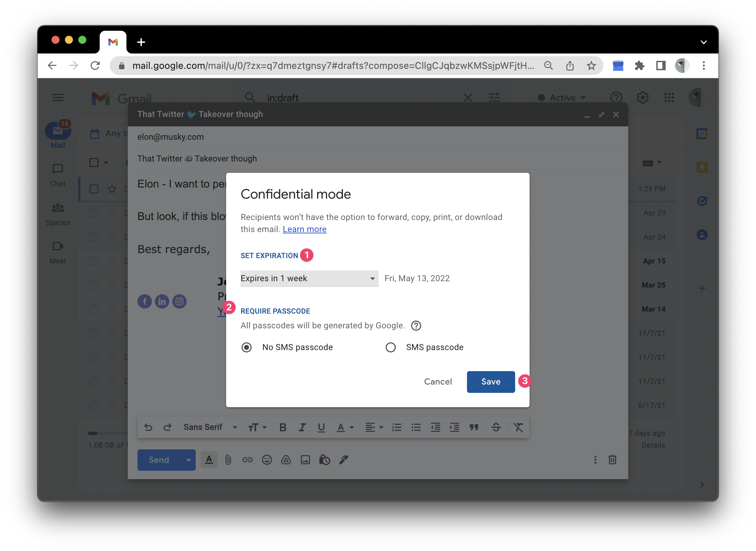Toggle confidential mode lock-clock icon
Image resolution: width=756 pixels, height=551 pixels.
324,460
